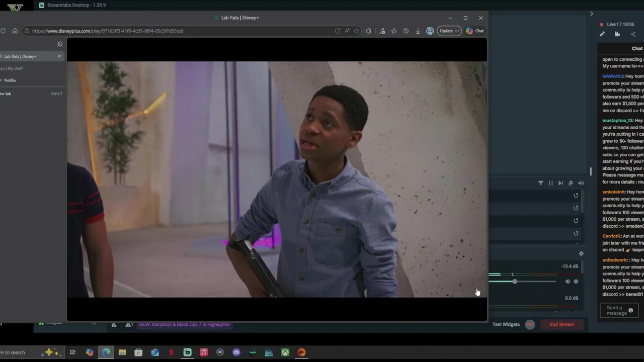
Task: Mute event alert sounds icon
Action: pos(571,183)
